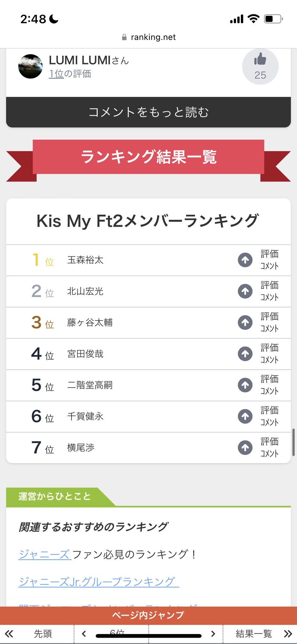Viewport: 297px width, 644px height.
Task: Open ジャニーズJr.グループランキング link
Action: (98, 582)
